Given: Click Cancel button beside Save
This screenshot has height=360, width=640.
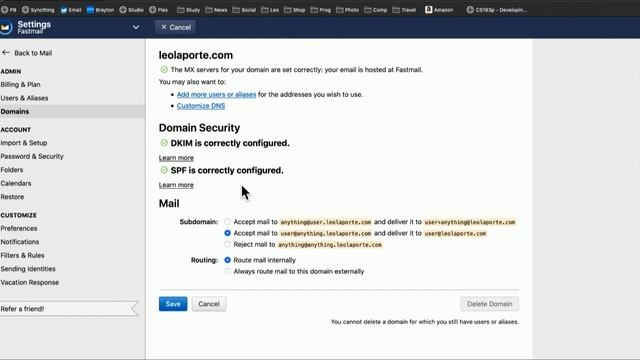Looking at the screenshot, I should pyautogui.click(x=209, y=304).
